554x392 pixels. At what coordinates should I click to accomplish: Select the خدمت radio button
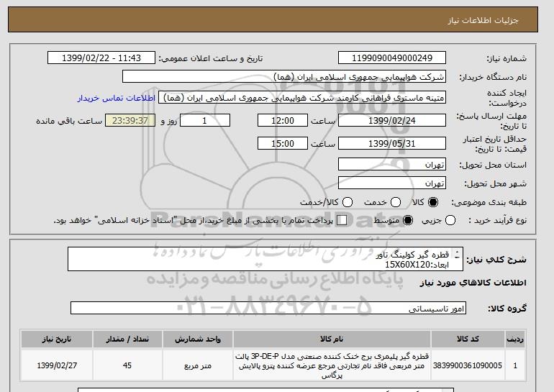pos(396,202)
